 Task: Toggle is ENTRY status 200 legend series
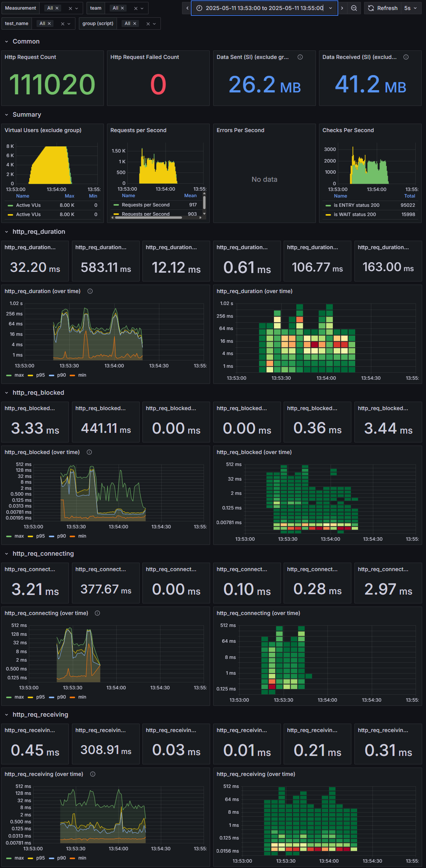tap(352, 205)
